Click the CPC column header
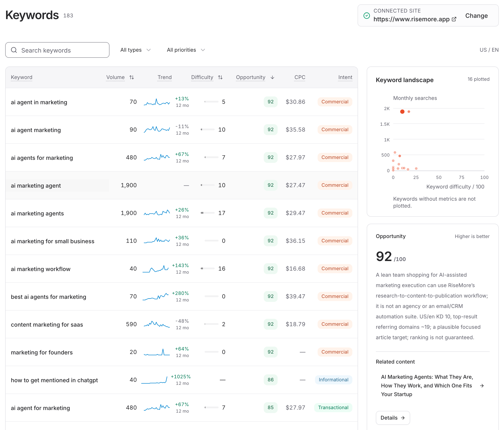Screen dimensions: 504x430 (x=300, y=77)
